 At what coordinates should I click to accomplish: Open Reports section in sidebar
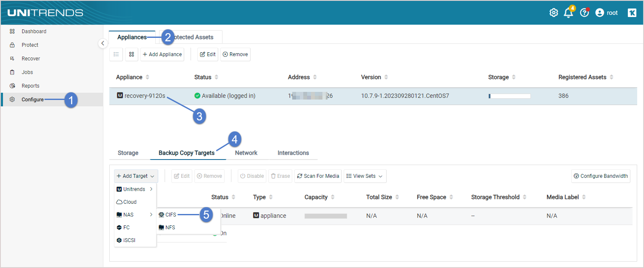(x=30, y=86)
